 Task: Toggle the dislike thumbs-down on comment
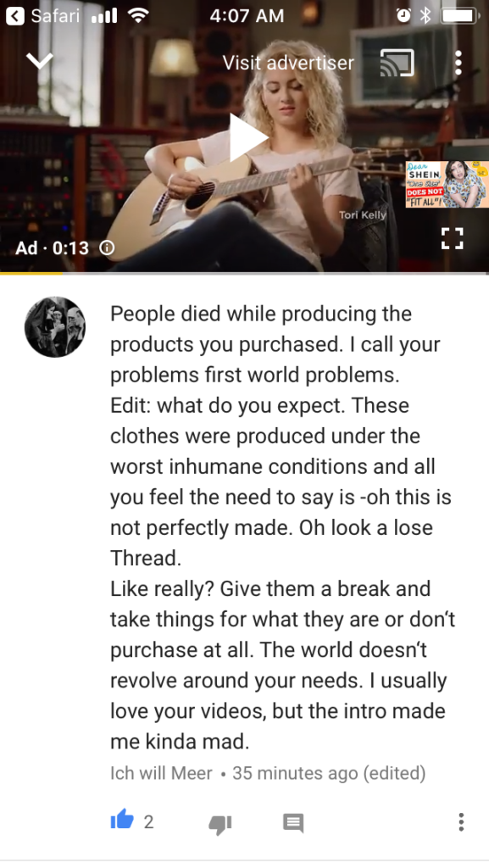pyautogui.click(x=219, y=824)
